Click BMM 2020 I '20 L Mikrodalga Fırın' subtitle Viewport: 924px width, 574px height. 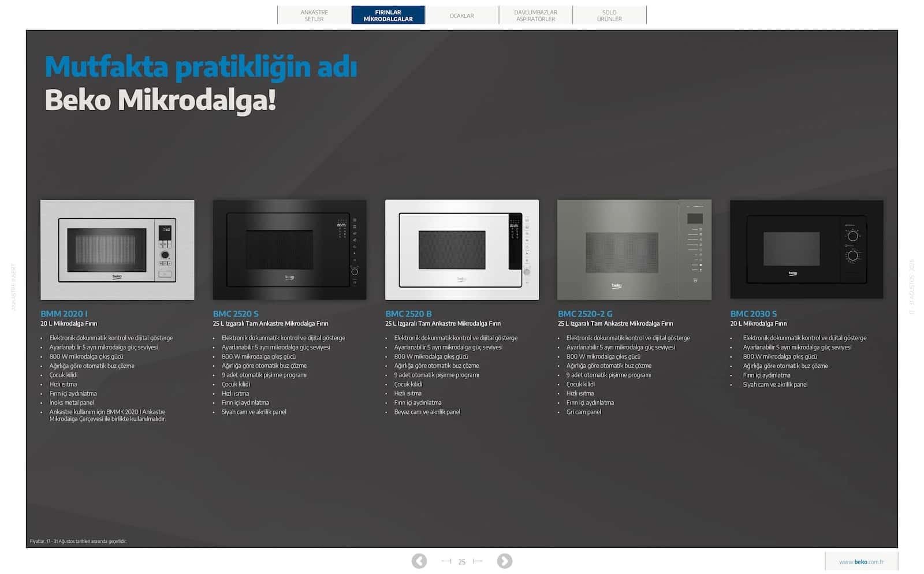[x=69, y=323]
